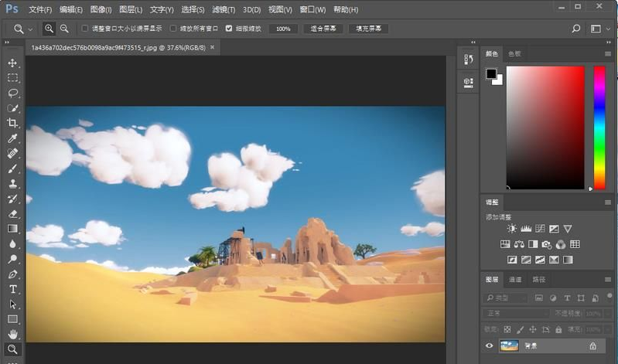Viewport: 618px width, 364px height.
Task: Switch to the 色板 tab
Action: click(x=514, y=54)
